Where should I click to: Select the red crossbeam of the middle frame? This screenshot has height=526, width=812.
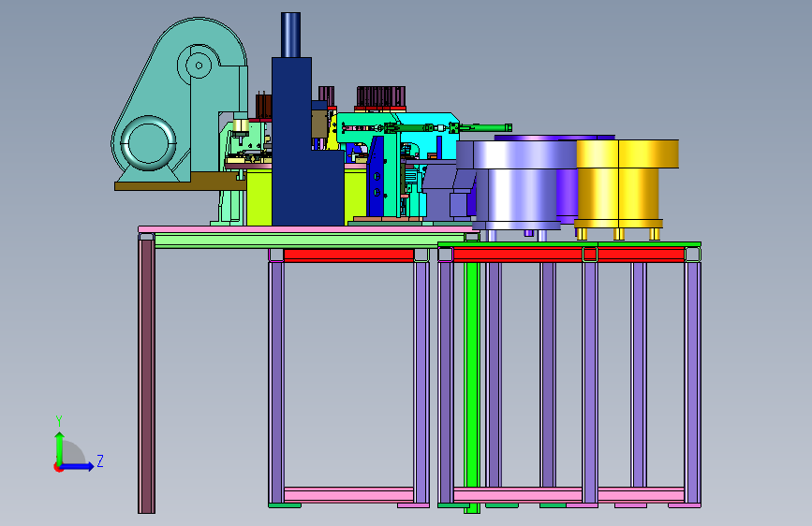click(348, 255)
